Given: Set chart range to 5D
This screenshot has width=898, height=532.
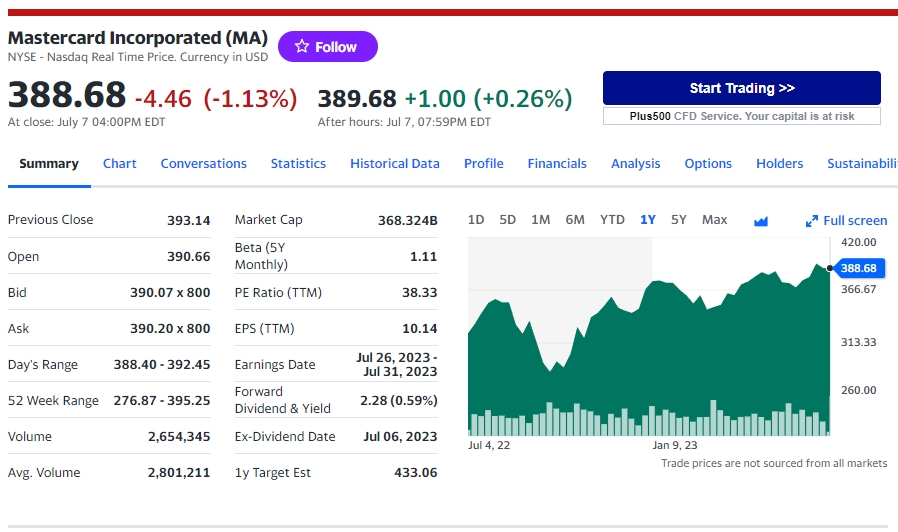Looking at the screenshot, I should click(x=507, y=220).
